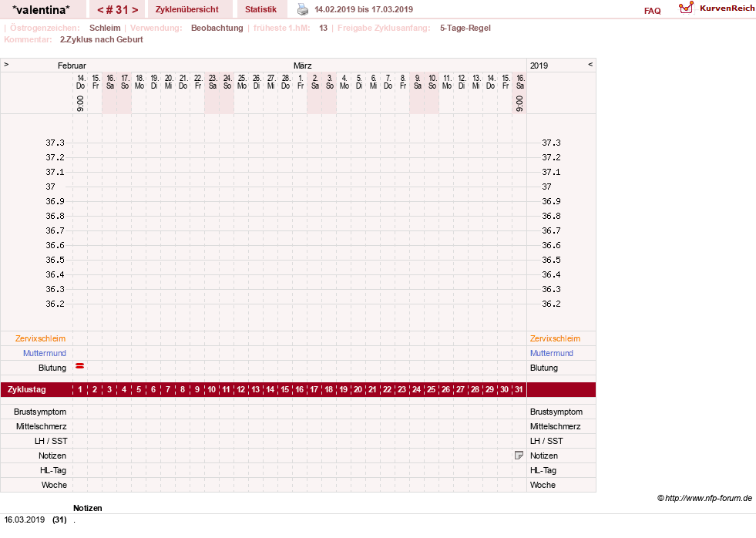Click the note entry dated 16.03.2019
Image resolution: width=756 pixels, height=538 pixels.
click(39, 520)
